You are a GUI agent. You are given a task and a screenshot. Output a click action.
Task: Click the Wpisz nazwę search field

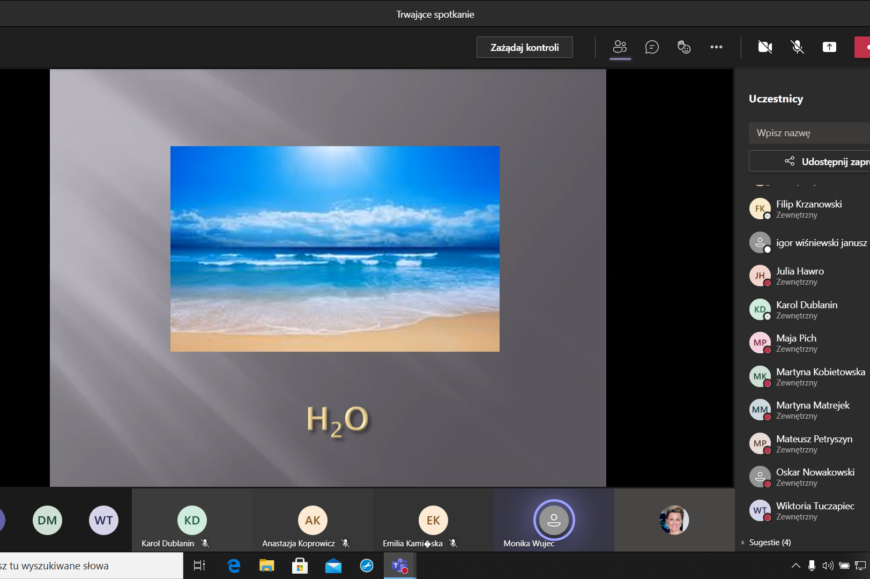tap(809, 133)
